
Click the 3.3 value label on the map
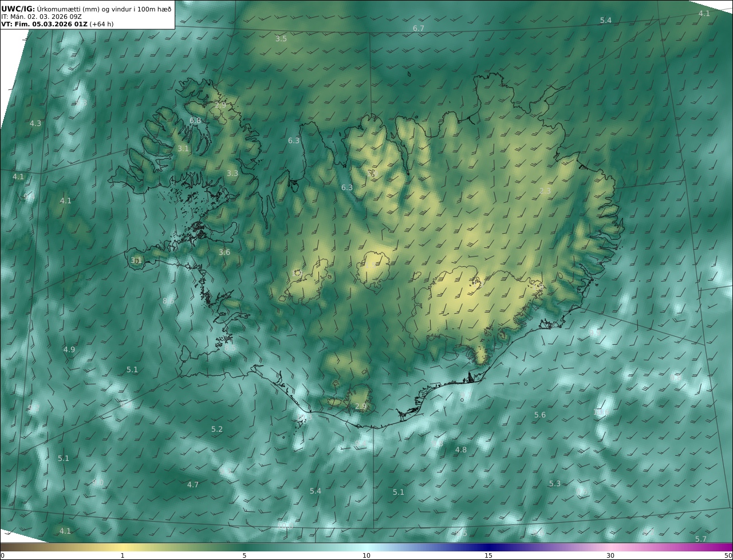coord(232,173)
